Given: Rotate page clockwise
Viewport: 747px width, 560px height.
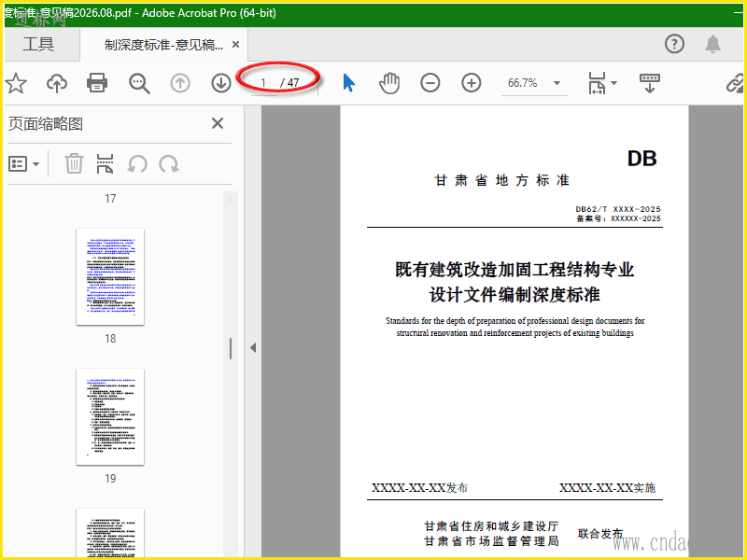Looking at the screenshot, I should click(169, 164).
